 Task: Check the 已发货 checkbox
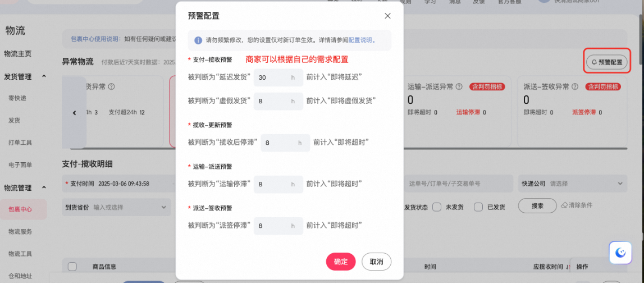click(x=478, y=207)
